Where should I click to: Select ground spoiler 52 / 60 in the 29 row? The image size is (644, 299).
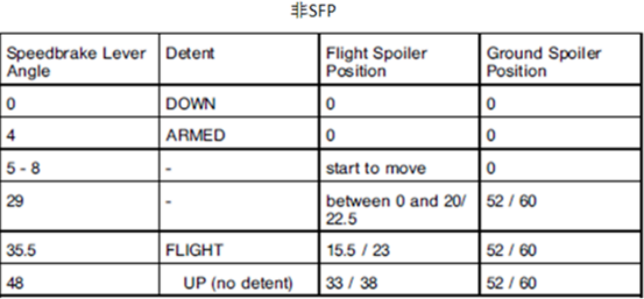pos(511,201)
